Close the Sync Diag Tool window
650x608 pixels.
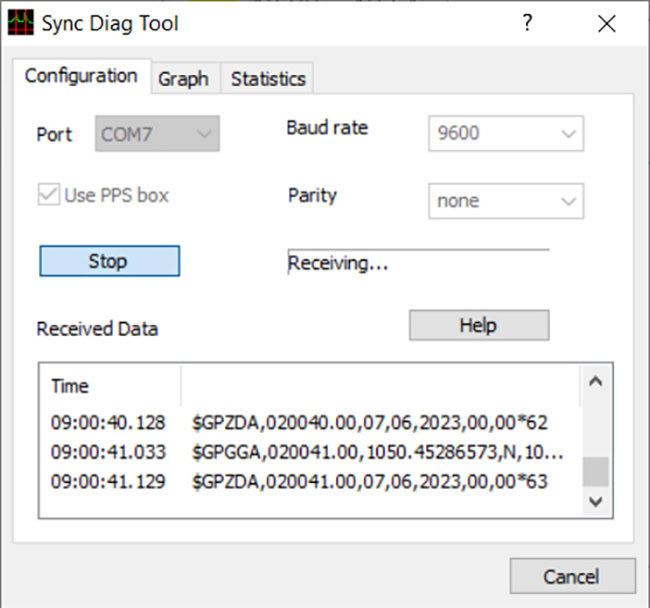pos(606,24)
